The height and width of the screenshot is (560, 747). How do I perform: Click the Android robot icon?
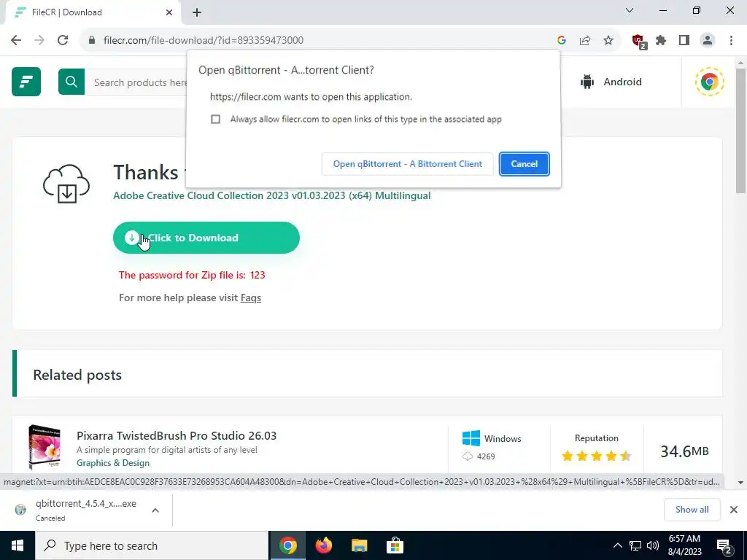[x=587, y=82]
